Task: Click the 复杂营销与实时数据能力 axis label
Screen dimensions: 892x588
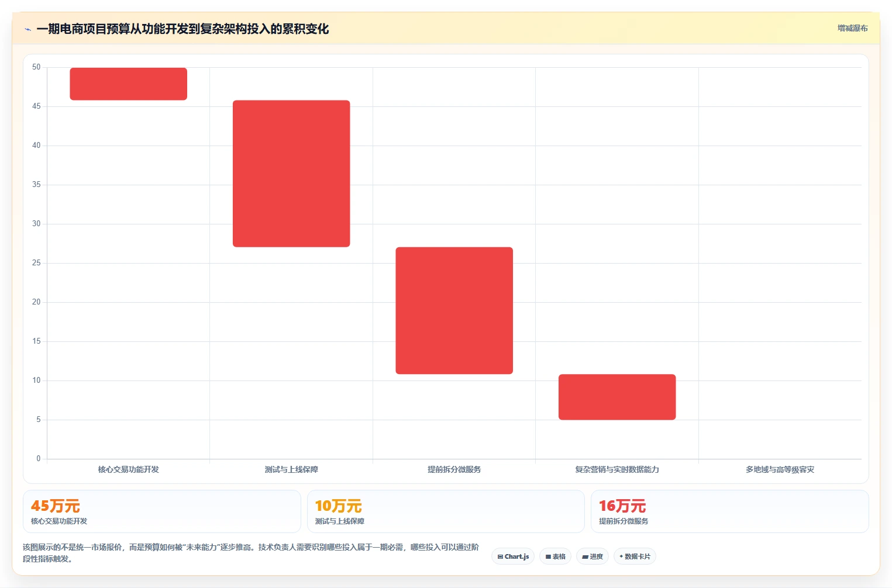Action: [x=617, y=469]
